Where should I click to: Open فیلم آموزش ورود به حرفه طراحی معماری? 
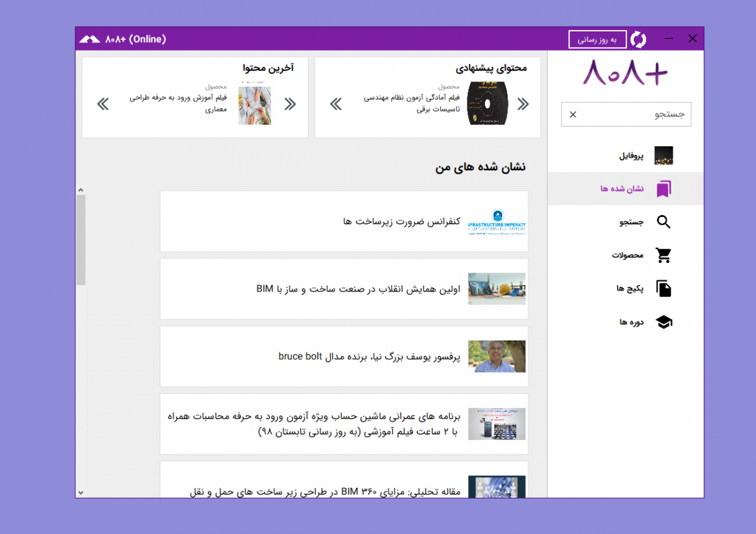(x=178, y=103)
